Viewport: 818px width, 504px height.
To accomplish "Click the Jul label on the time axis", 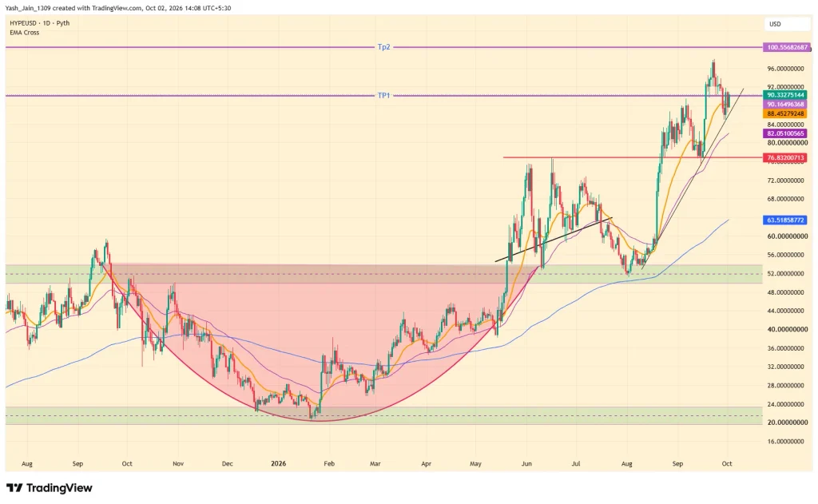I will coord(576,463).
